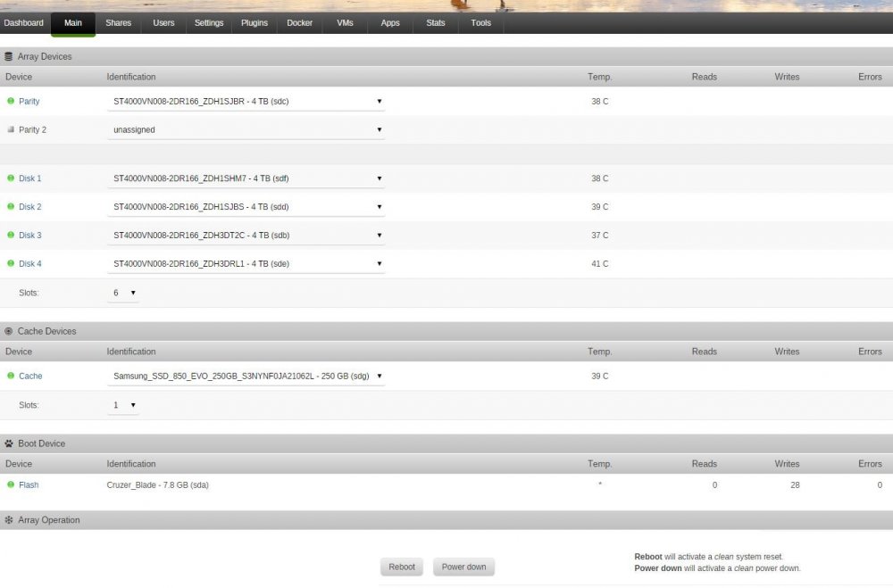Image resolution: width=893 pixels, height=588 pixels.
Task: Click the Parity status green orb
Action: (x=10, y=101)
